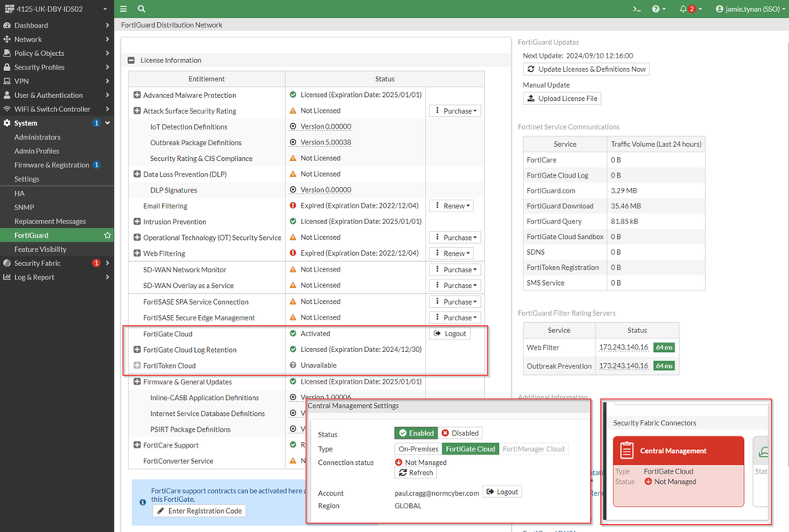Open Renew dropdown for Web Filtering

451,253
